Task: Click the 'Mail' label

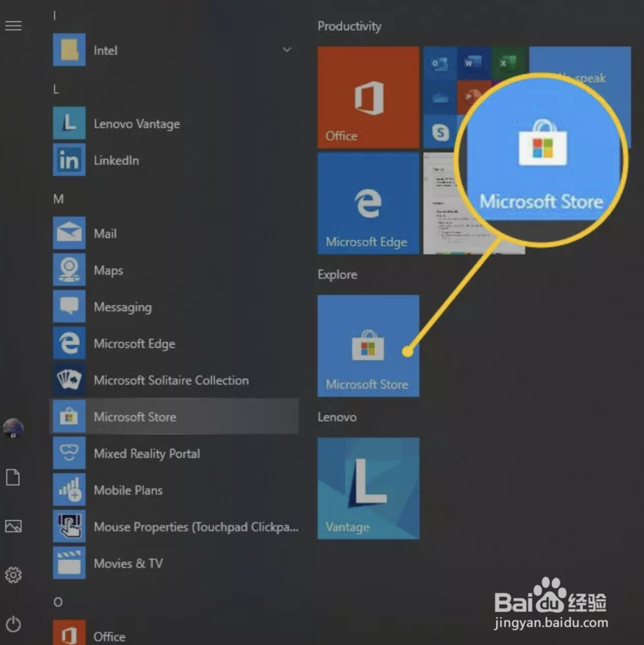Action: 106,234
